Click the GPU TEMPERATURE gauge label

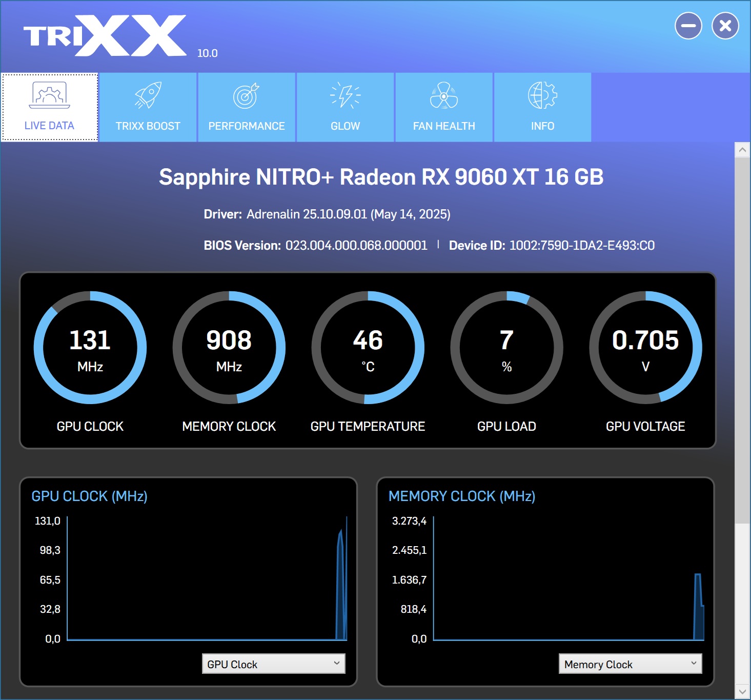(368, 426)
